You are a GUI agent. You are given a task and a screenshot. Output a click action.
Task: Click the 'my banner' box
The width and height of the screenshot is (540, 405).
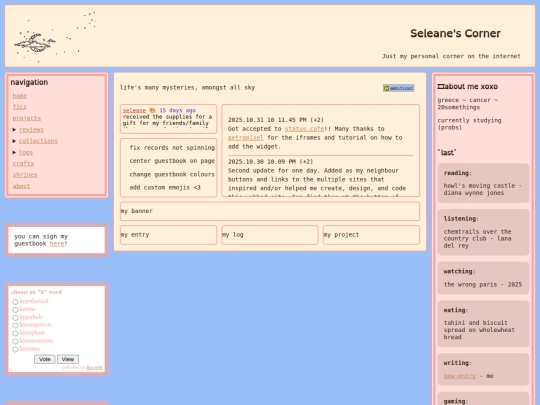tap(270, 211)
